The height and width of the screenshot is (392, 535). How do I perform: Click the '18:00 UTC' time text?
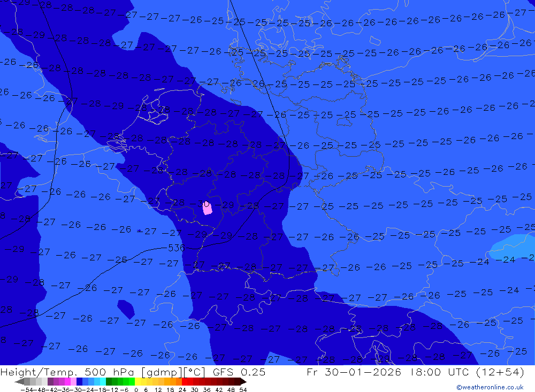(x=440, y=372)
